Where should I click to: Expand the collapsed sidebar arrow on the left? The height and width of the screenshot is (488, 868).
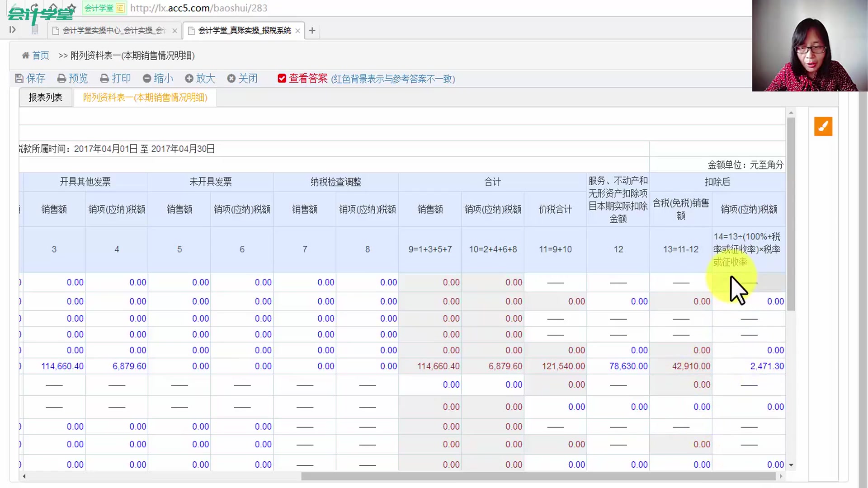[12, 29]
